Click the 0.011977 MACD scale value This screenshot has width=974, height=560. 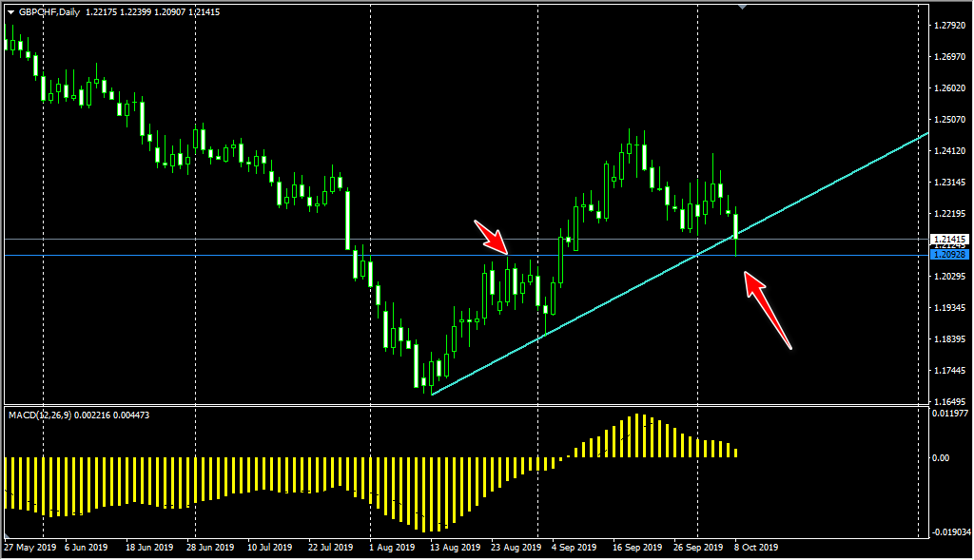(951, 414)
